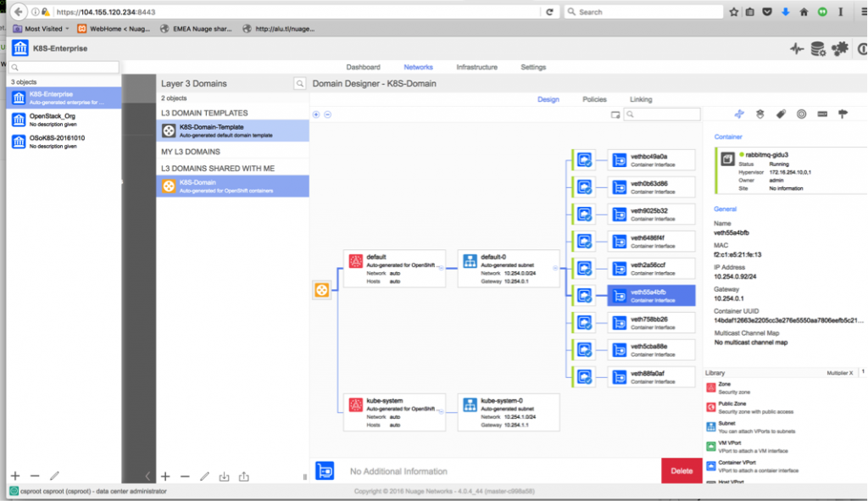Select the veth758bb26 container interface
Screen dimensions: 868x501
point(652,323)
